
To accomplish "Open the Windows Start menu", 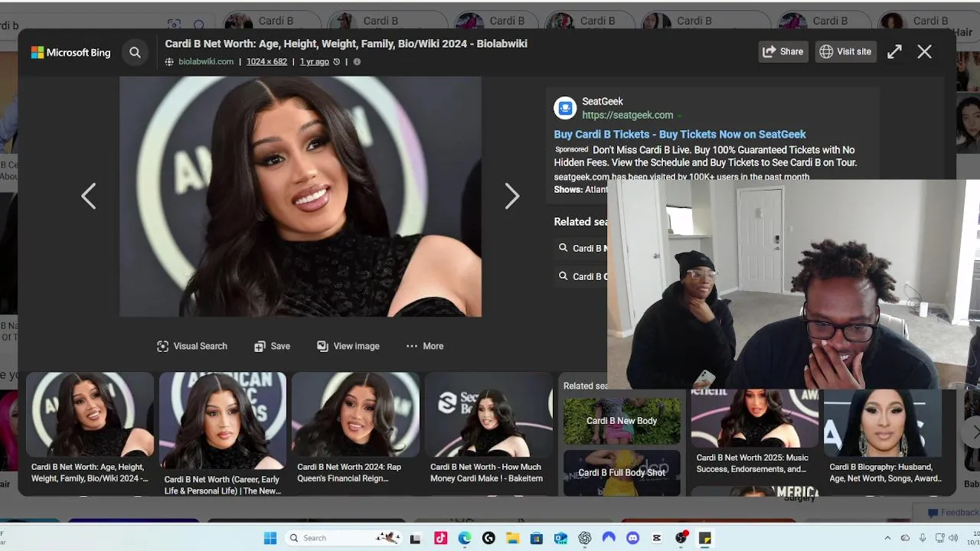I will [x=270, y=538].
